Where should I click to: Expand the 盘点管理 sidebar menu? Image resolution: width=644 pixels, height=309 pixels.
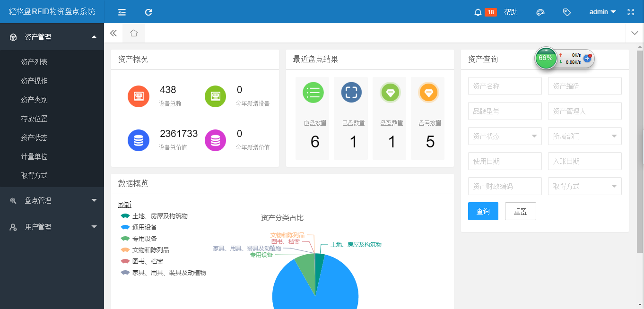(x=52, y=200)
